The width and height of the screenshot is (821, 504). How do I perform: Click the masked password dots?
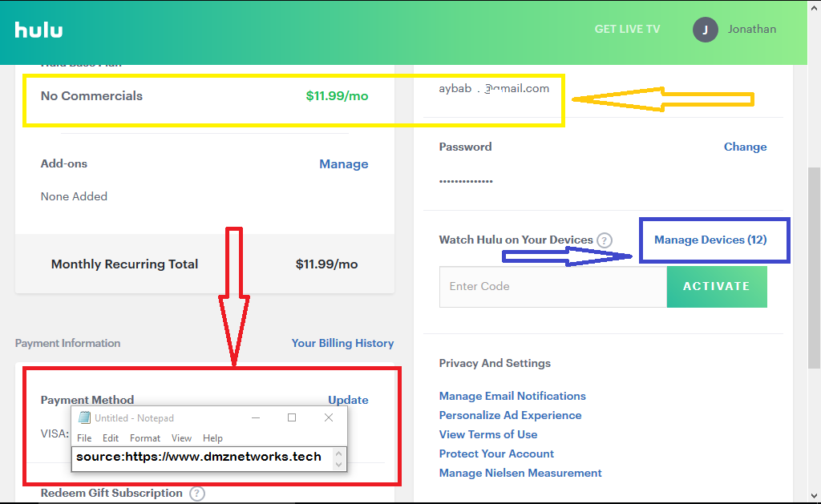point(466,182)
